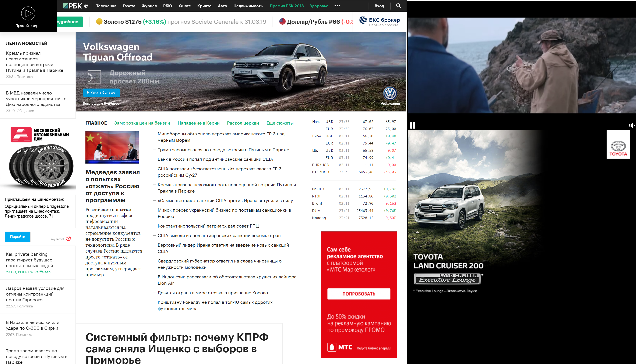Click the gold coin icon in ticker
The image size is (636, 364).
[99, 21]
